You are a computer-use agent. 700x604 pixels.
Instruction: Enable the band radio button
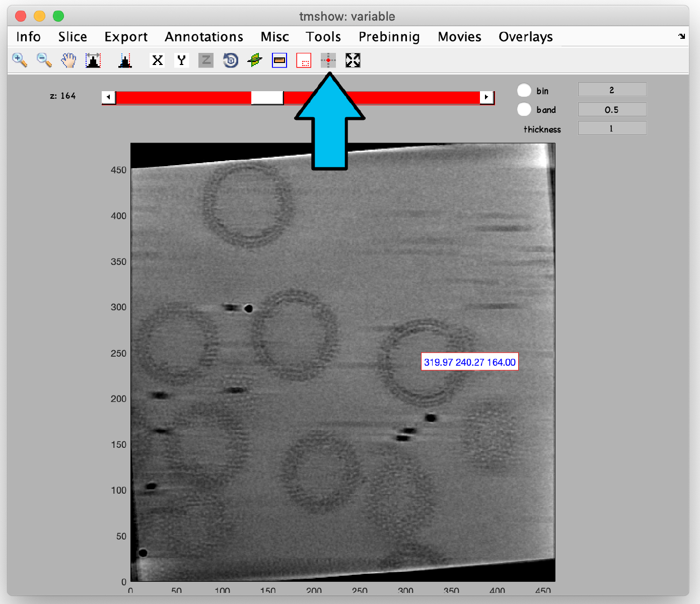pos(524,109)
